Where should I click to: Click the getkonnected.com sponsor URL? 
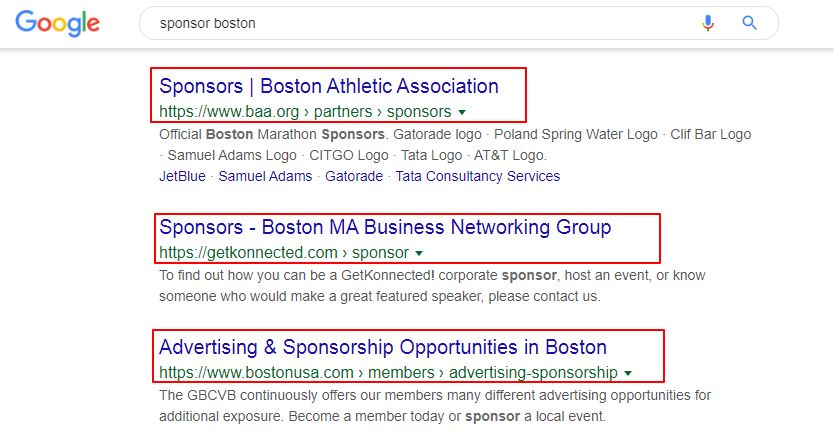click(x=283, y=253)
